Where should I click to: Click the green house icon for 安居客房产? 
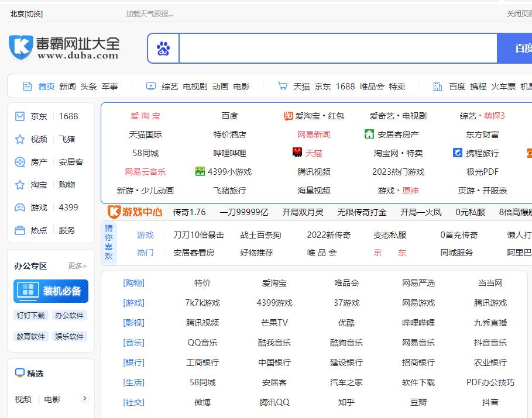click(x=369, y=134)
